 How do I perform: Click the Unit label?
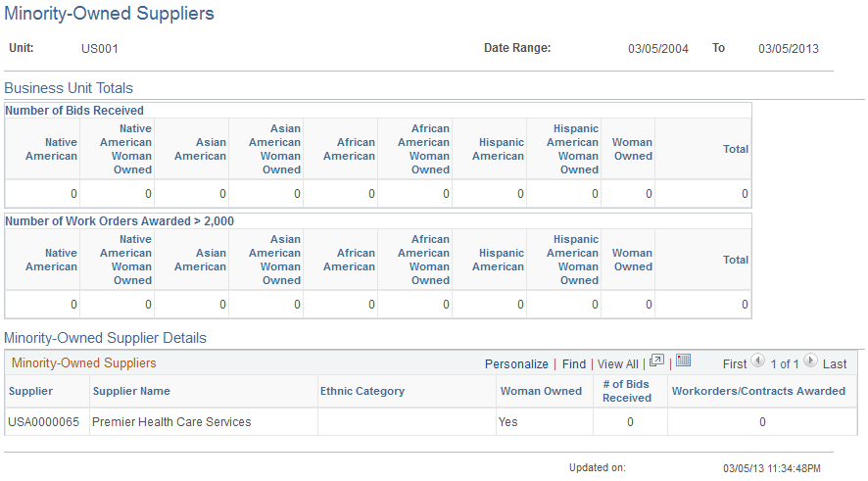(21, 48)
